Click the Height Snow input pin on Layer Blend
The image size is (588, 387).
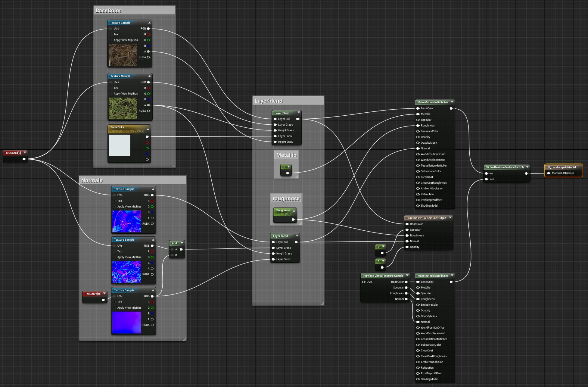(275, 142)
